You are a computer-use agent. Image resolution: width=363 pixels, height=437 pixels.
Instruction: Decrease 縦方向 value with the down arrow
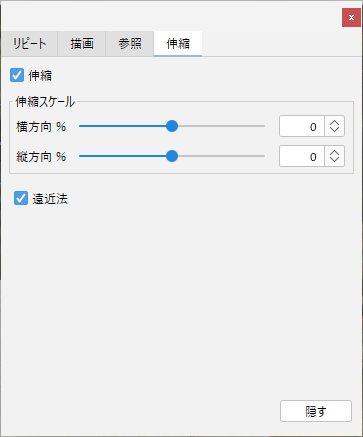[334, 160]
